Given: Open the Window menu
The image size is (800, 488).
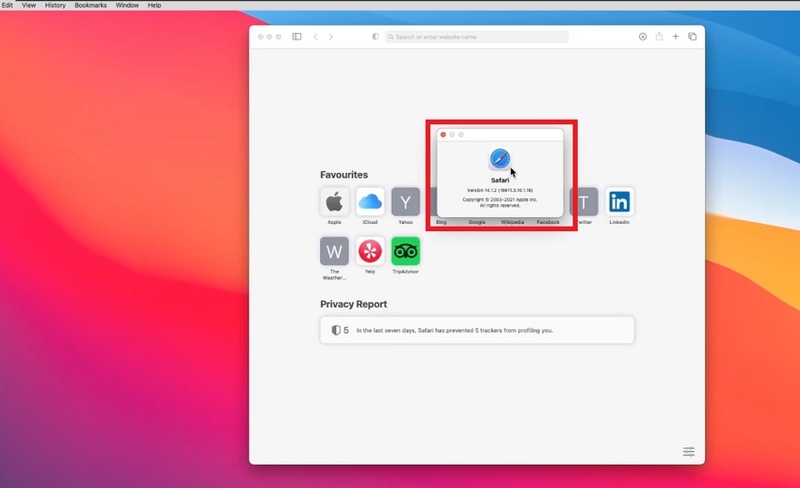Looking at the screenshot, I should [127, 5].
